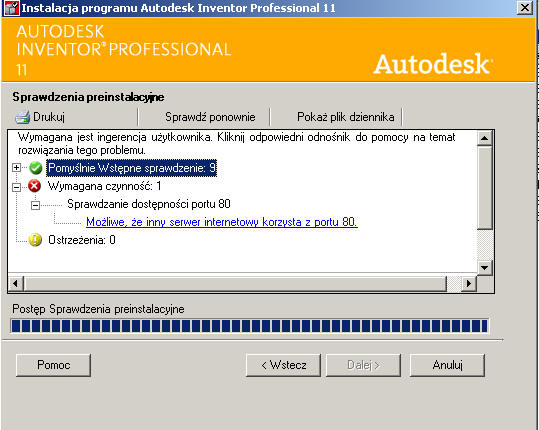Click the yellow warning icon for Ostrzeżenia
The height and width of the screenshot is (430, 539).
pyautogui.click(x=35, y=240)
